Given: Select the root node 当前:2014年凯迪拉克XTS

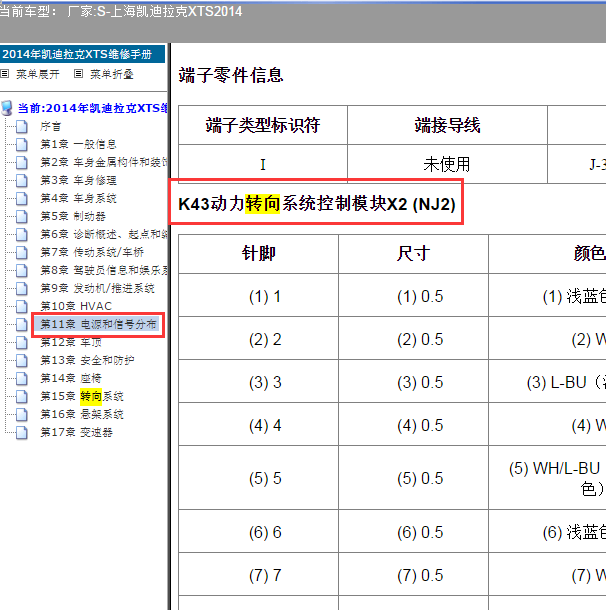Looking at the screenshot, I should [93, 108].
